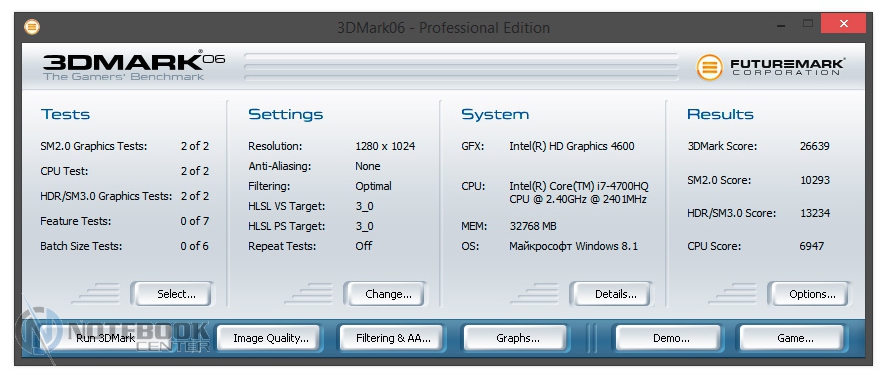Click the Settings section heading
This screenshot has width=885, height=378.
(286, 114)
